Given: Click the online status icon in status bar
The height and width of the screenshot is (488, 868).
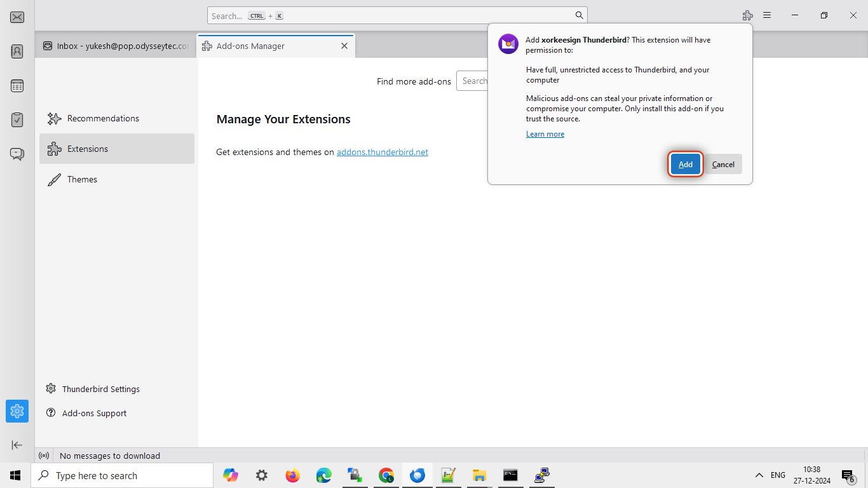Looking at the screenshot, I should tap(44, 456).
